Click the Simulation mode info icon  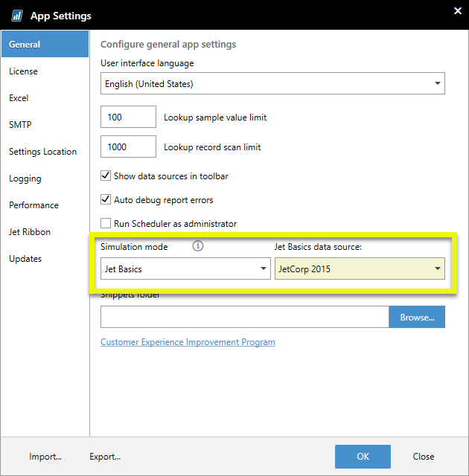click(198, 245)
